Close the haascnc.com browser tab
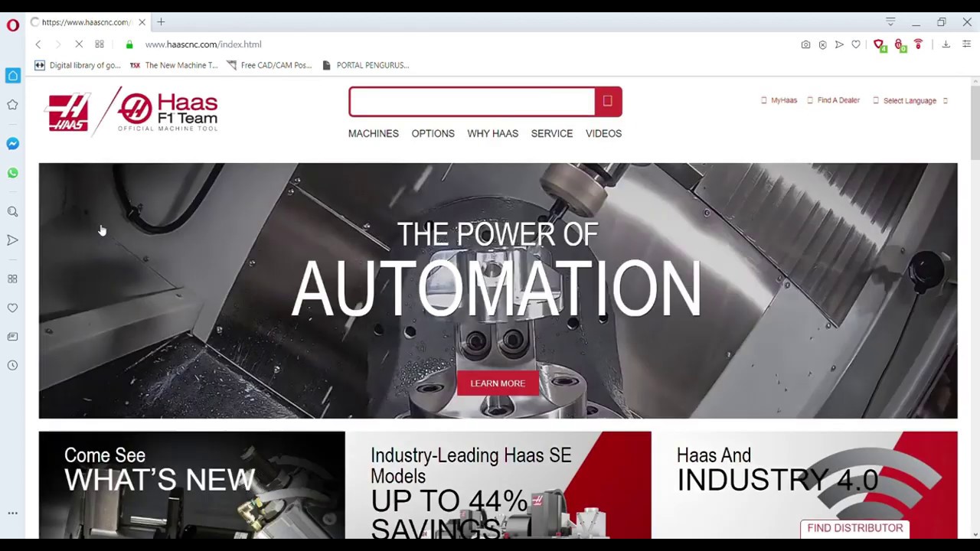Viewport: 980px width, 551px height. (142, 22)
